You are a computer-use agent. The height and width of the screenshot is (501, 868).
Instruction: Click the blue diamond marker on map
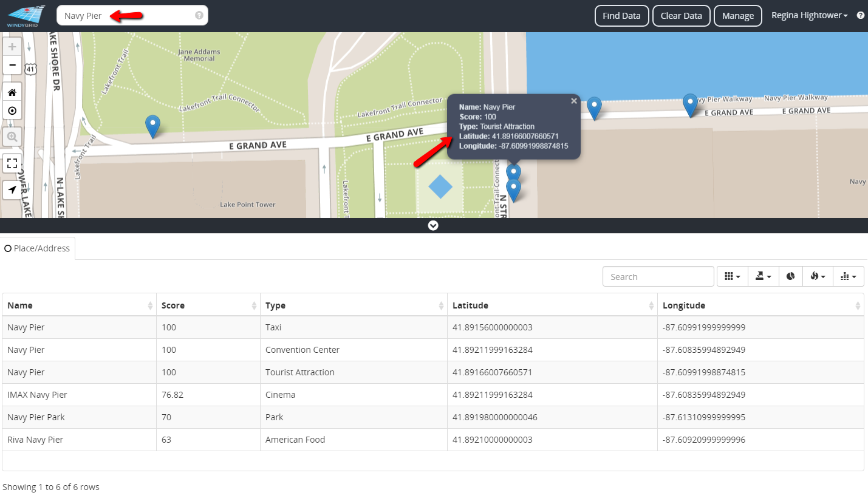440,186
